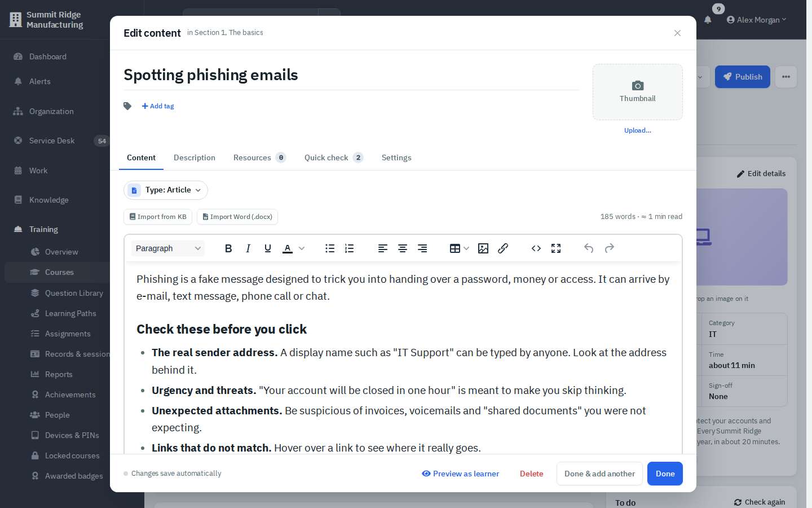This screenshot has height=508, width=812.
Task: Pick the text color button
Action: click(288, 248)
